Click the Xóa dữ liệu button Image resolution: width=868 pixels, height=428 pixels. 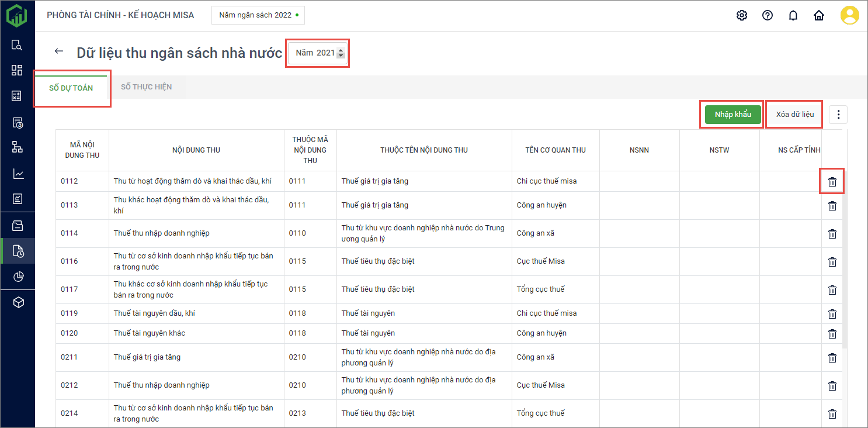794,115
